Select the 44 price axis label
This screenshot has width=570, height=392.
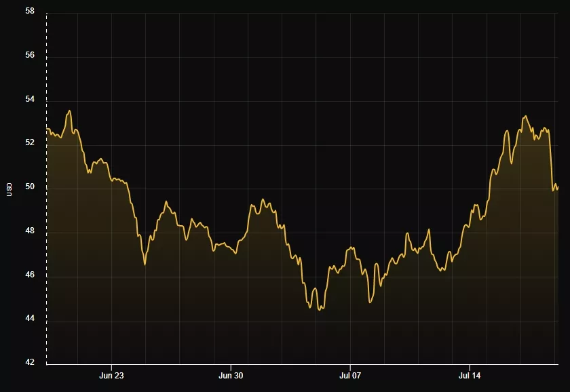point(30,319)
